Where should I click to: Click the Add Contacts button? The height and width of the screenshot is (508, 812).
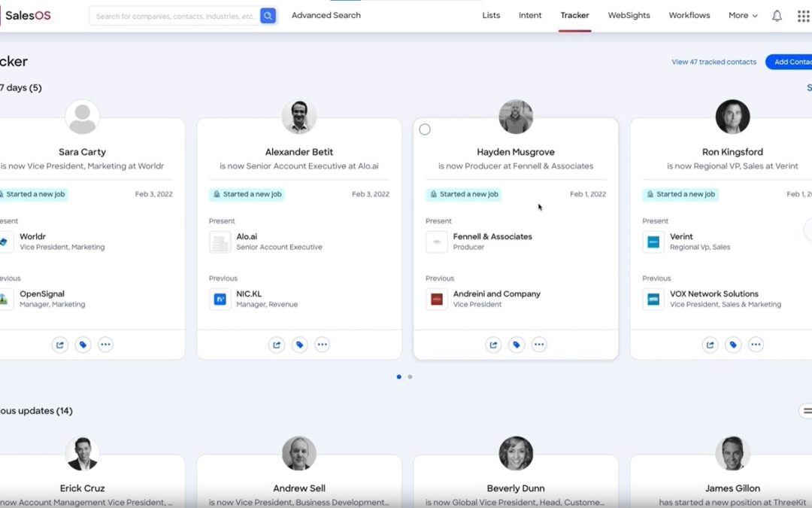pos(789,62)
